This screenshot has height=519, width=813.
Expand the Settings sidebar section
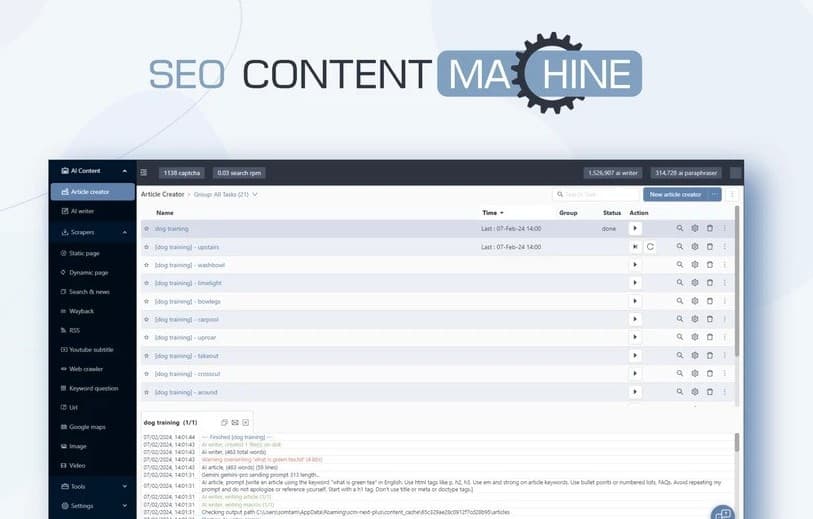click(124, 506)
